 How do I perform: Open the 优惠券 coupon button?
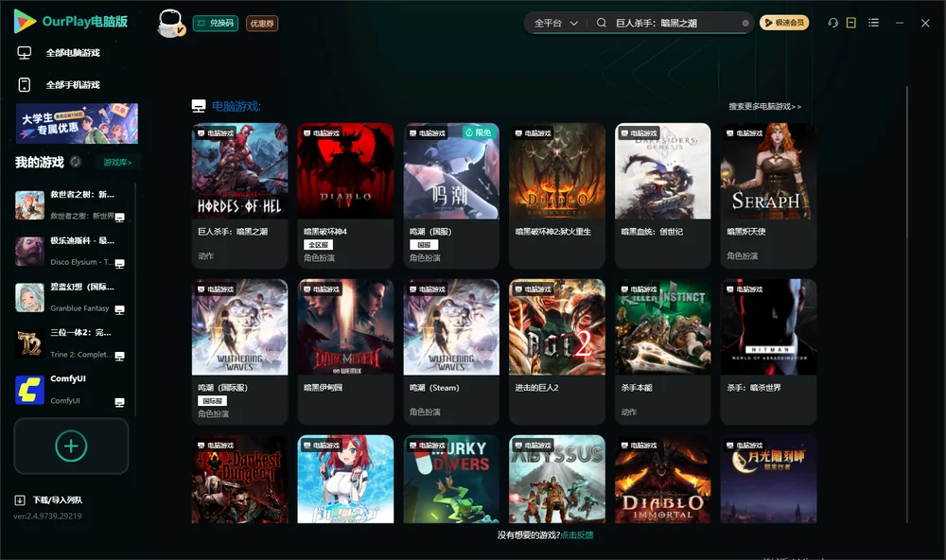pos(262,23)
